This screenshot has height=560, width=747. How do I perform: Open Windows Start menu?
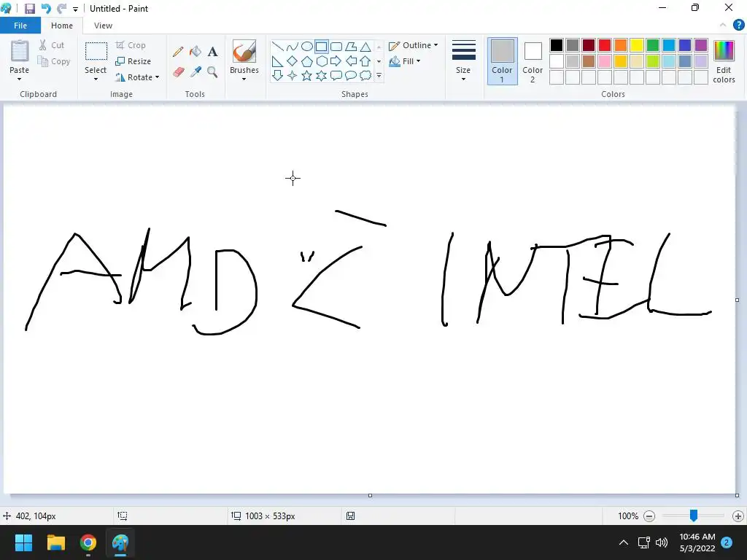(x=23, y=542)
